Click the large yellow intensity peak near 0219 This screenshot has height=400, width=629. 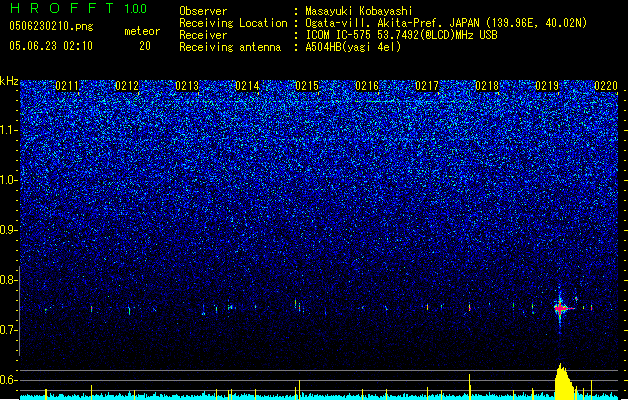[564, 382]
